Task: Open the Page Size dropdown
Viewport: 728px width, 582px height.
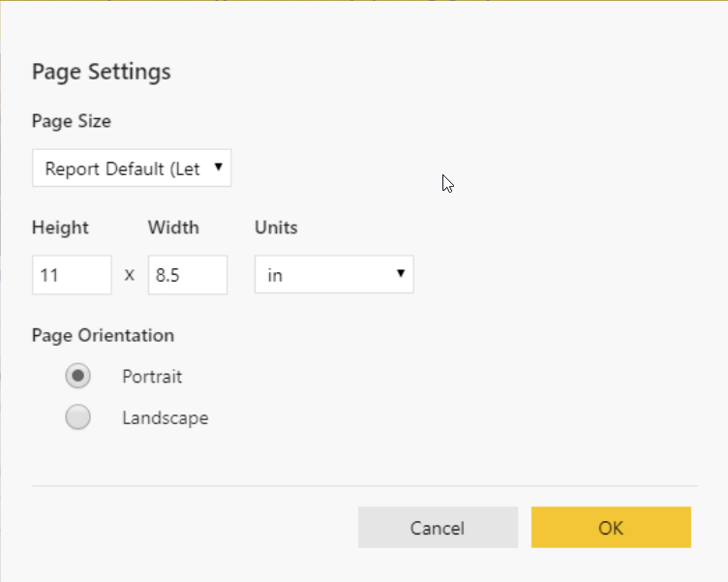Action: [x=132, y=168]
